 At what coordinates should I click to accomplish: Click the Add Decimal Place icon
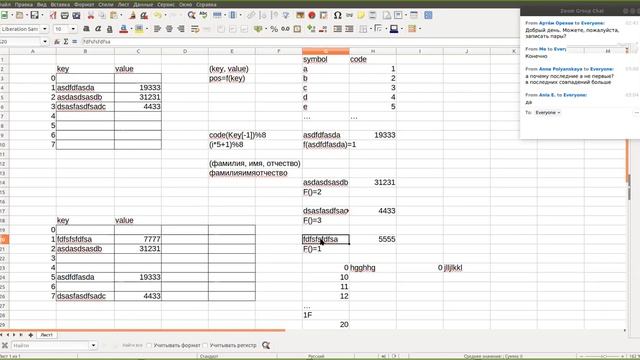[311, 29]
